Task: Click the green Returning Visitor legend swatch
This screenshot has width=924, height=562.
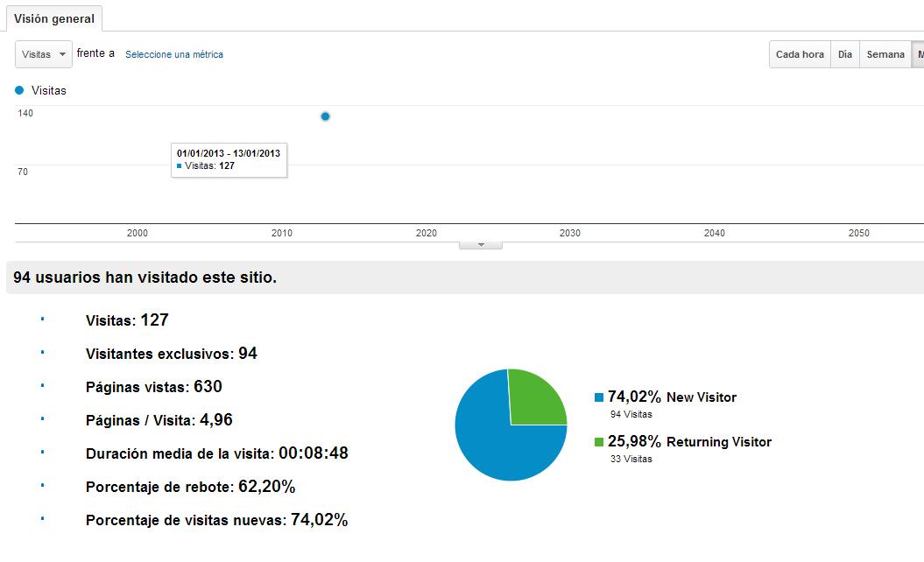Action: [599, 442]
